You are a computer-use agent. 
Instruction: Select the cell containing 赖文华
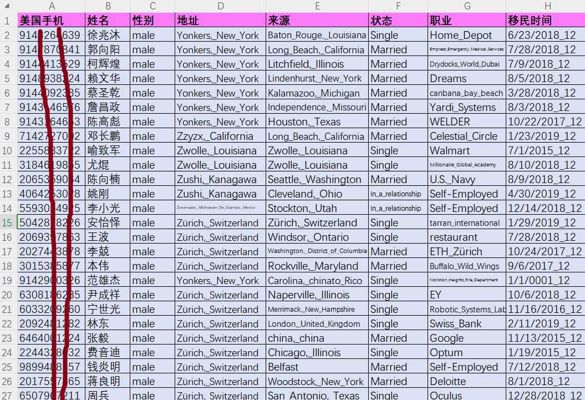pyautogui.click(x=108, y=78)
